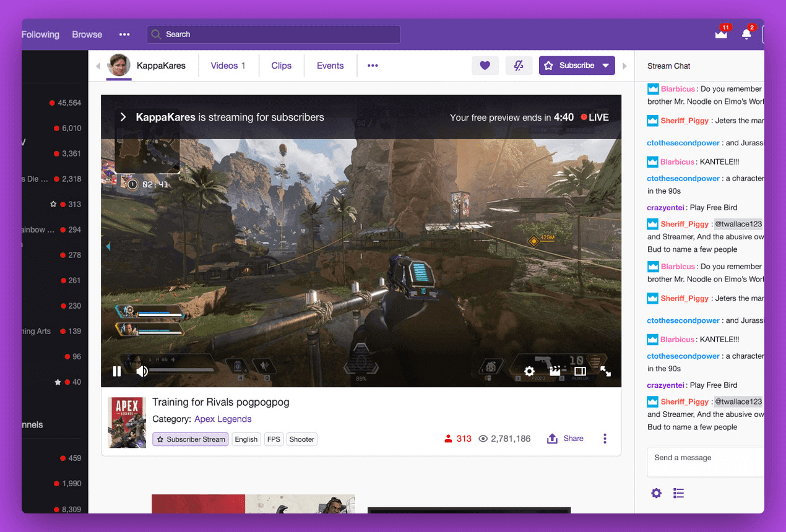Click the LIVE indicator
The height and width of the screenshot is (532, 786).
tap(595, 117)
